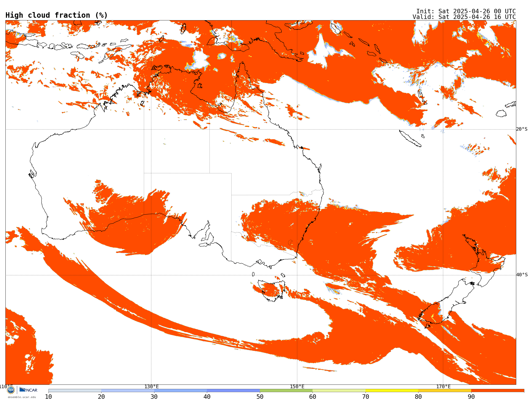Click the 70-80 yellow colorbar segment
Screen dimensions: 532x400
click(392, 391)
